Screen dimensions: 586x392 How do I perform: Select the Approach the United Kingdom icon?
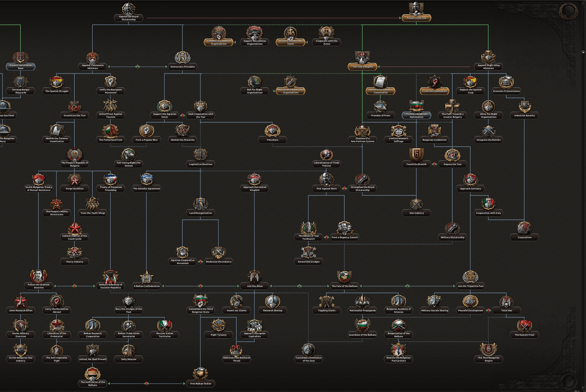pyautogui.click(x=254, y=179)
